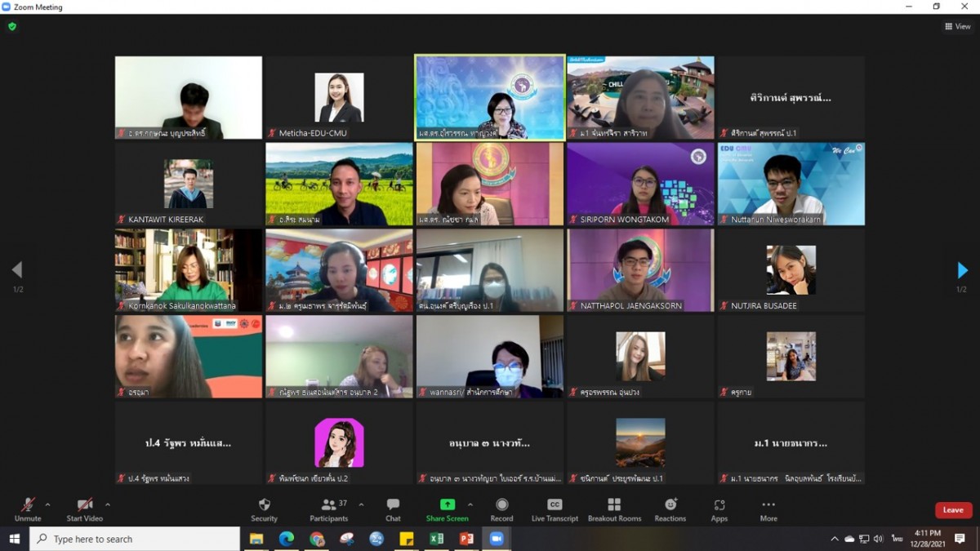
Task: Open the Reactions picker
Action: [670, 509]
